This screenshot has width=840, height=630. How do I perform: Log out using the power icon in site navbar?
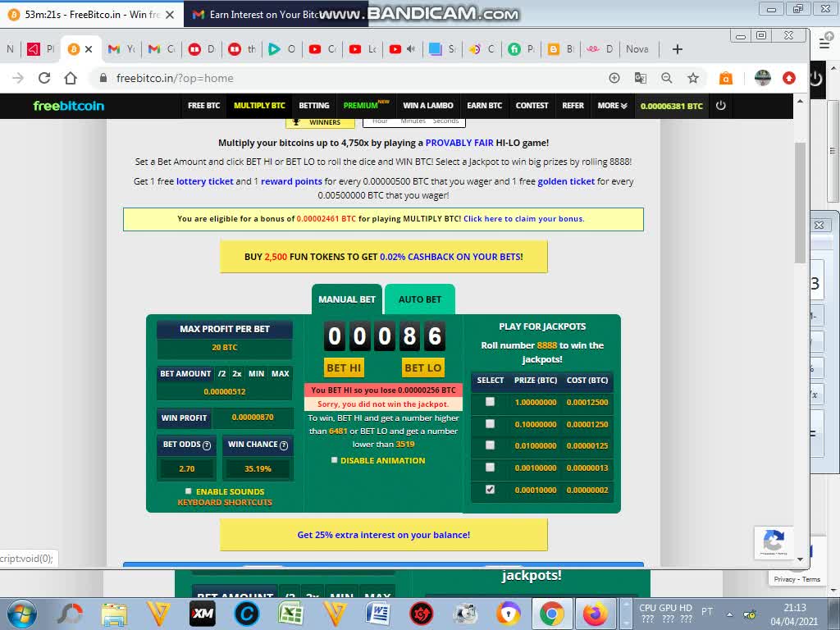[720, 106]
